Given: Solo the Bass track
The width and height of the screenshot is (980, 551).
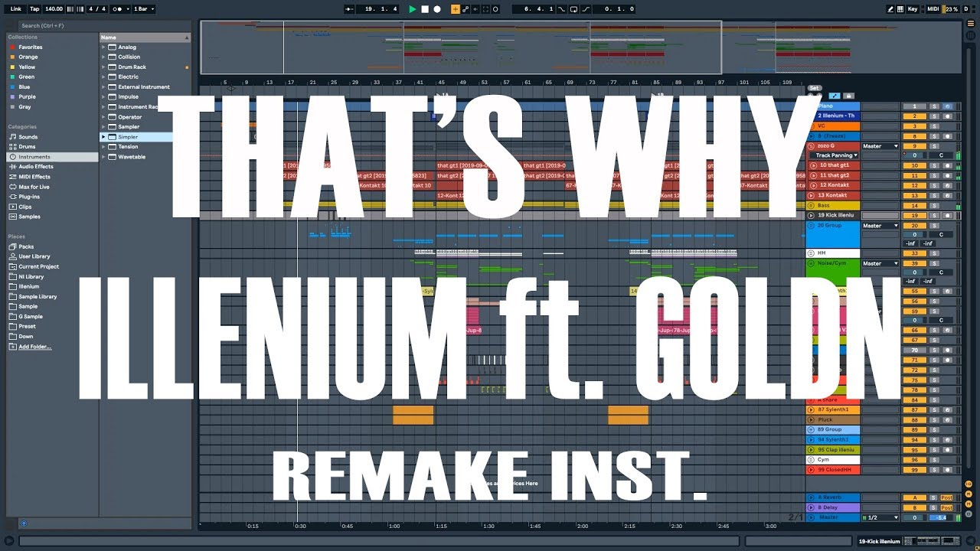Looking at the screenshot, I should (934, 205).
